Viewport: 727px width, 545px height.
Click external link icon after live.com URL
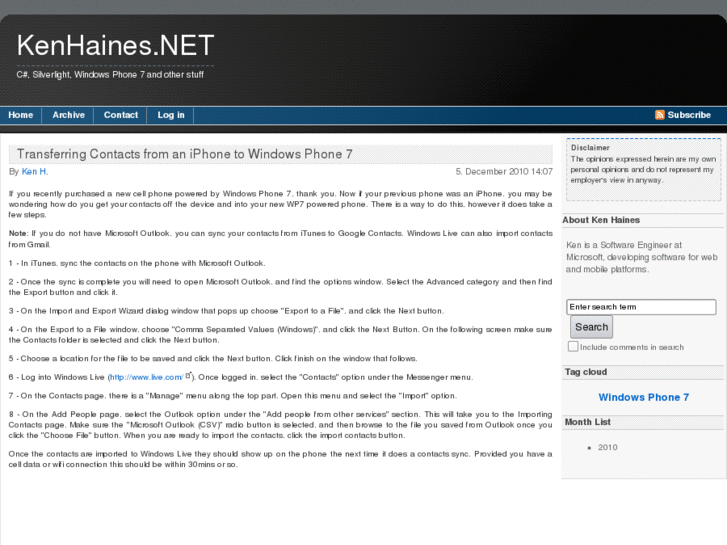(188, 376)
